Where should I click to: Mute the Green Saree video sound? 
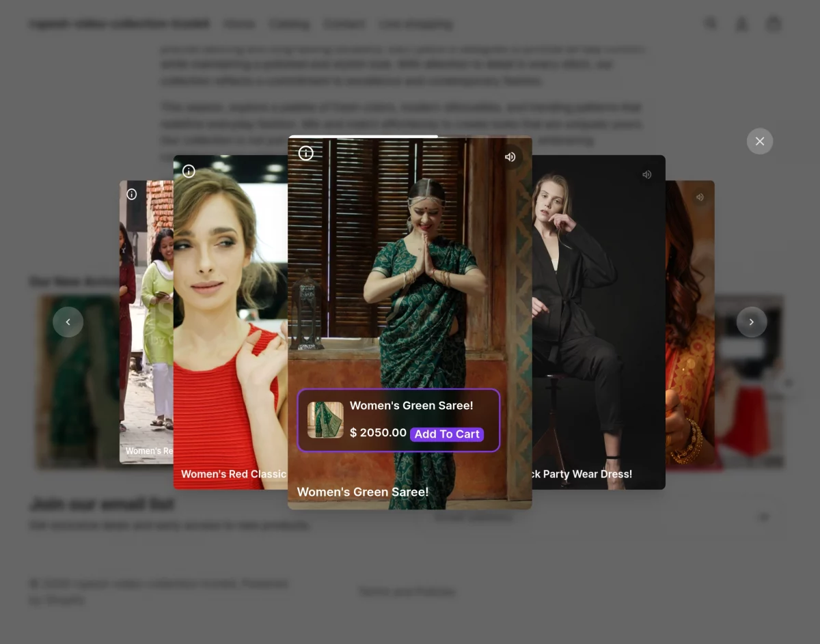click(x=510, y=157)
